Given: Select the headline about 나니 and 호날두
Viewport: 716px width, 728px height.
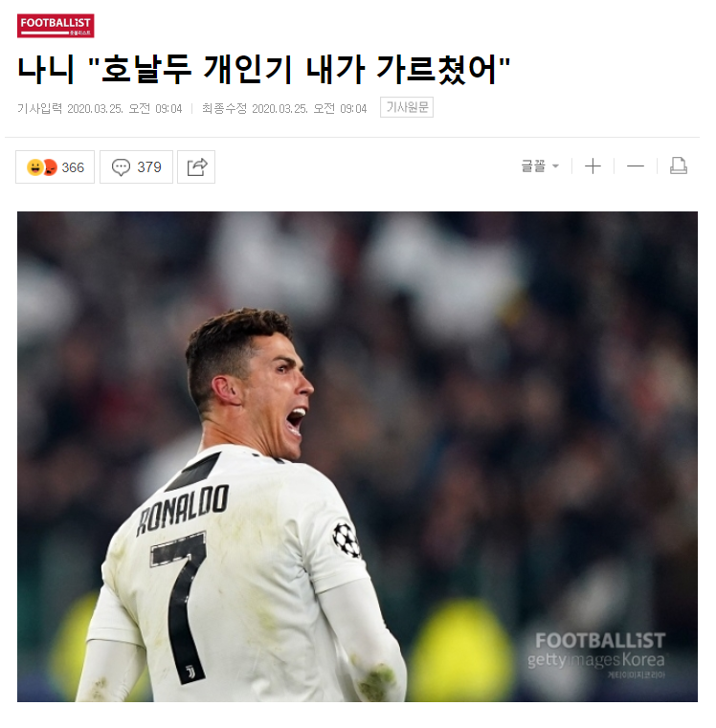Looking at the screenshot, I should coord(264,70).
